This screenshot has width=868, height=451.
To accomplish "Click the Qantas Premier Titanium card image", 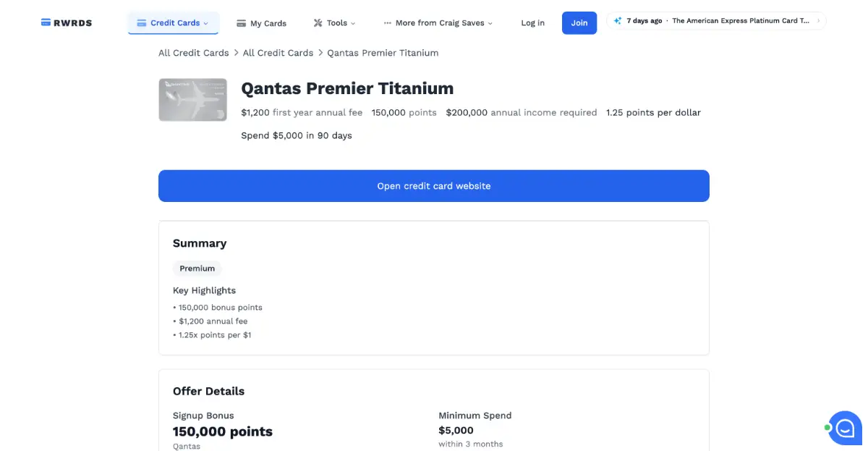I will [192, 100].
